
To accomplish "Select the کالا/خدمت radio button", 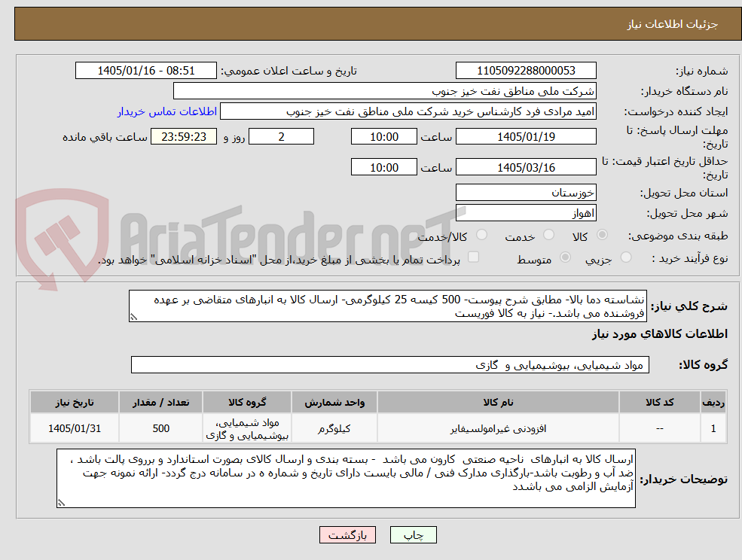I will (481, 235).
